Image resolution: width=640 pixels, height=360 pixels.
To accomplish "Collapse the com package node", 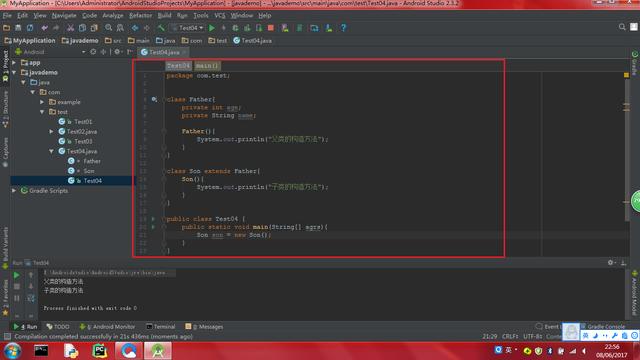I will click(x=33, y=92).
